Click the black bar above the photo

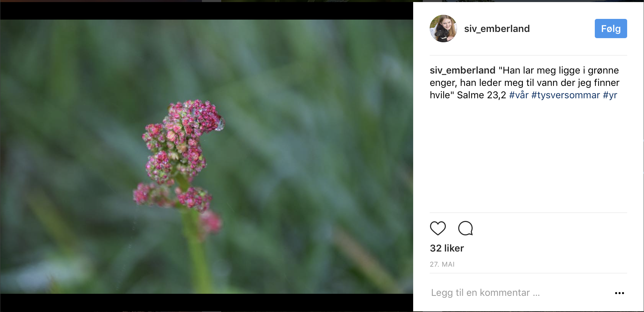click(206, 11)
